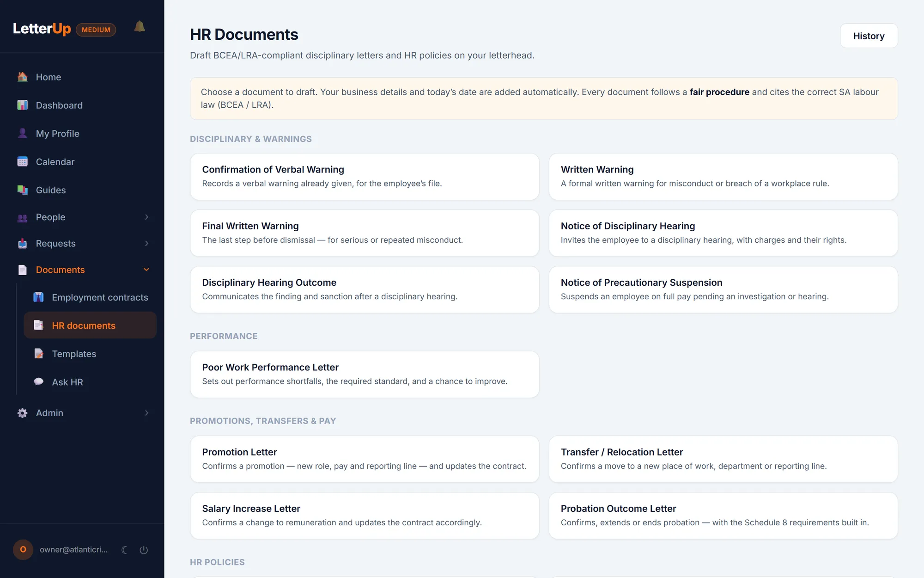The width and height of the screenshot is (924, 578).
Task: Expand the Requests submenu chevron
Action: pos(146,243)
